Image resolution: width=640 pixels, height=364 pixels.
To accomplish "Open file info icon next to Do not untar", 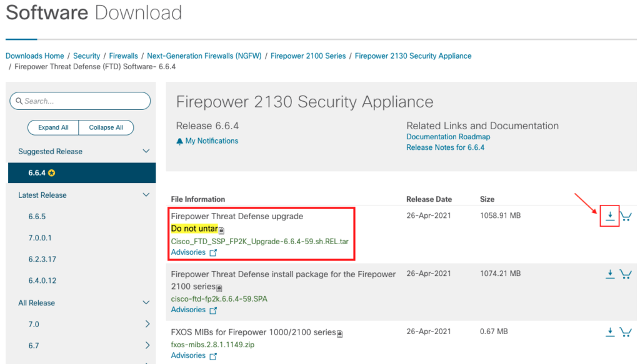I will click(221, 230).
